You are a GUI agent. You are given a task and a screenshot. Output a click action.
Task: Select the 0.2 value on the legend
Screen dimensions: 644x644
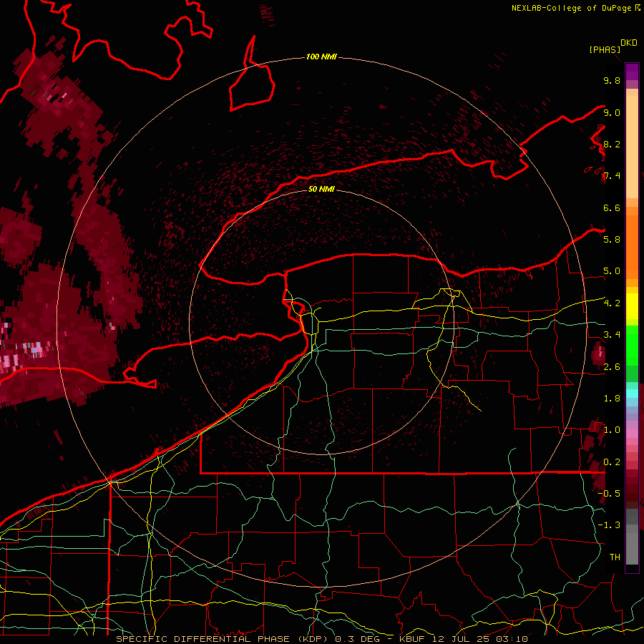click(612, 462)
